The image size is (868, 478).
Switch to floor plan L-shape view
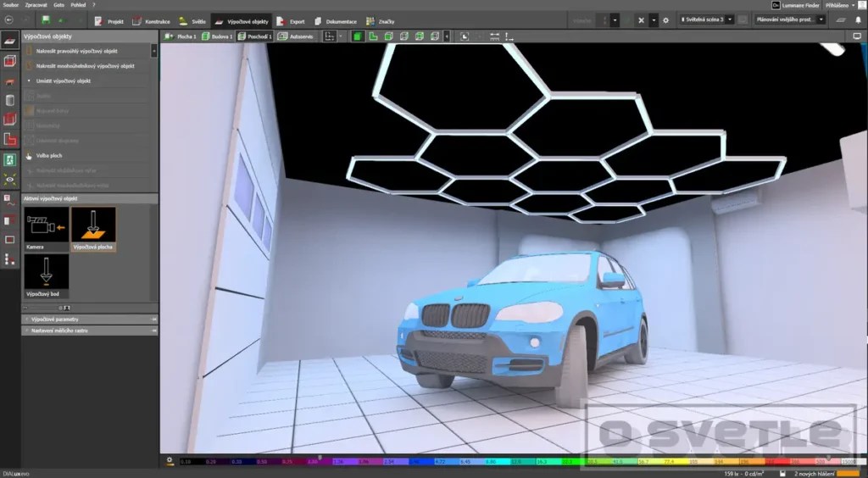pyautogui.click(x=374, y=36)
